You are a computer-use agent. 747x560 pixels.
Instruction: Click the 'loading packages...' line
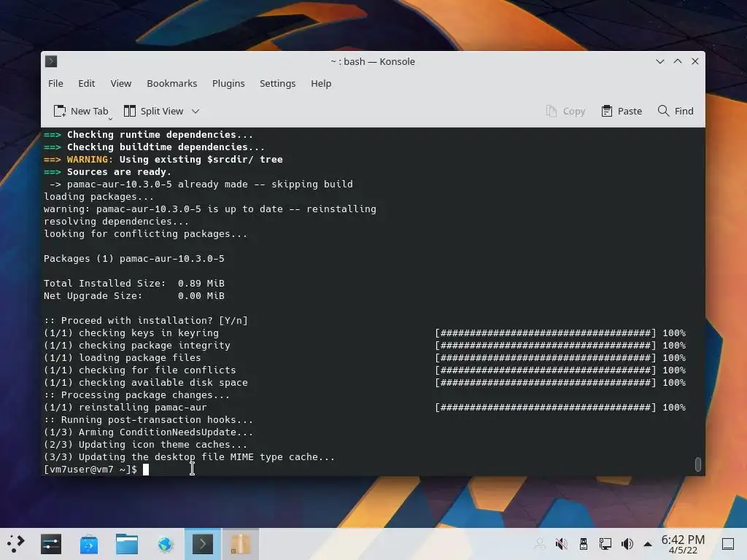(98, 197)
